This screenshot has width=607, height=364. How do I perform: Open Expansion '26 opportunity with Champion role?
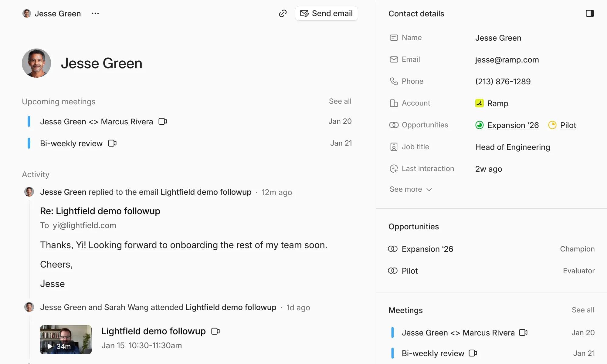point(427,249)
